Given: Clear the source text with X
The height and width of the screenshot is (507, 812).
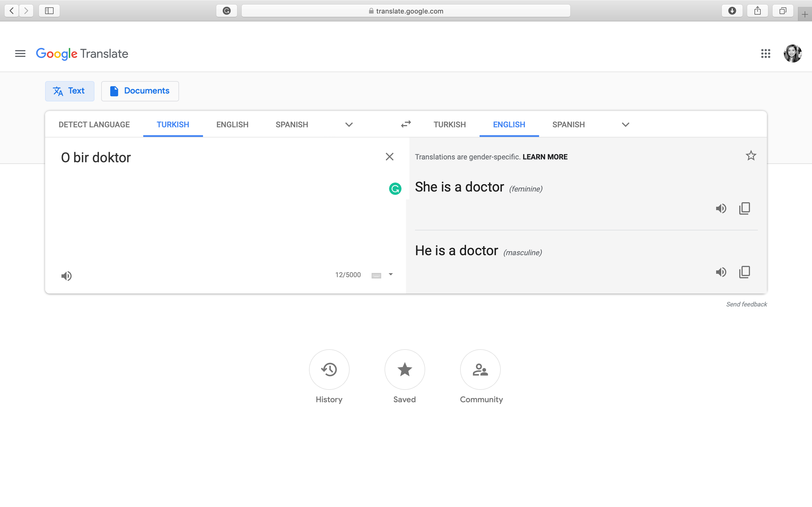Looking at the screenshot, I should 389,157.
